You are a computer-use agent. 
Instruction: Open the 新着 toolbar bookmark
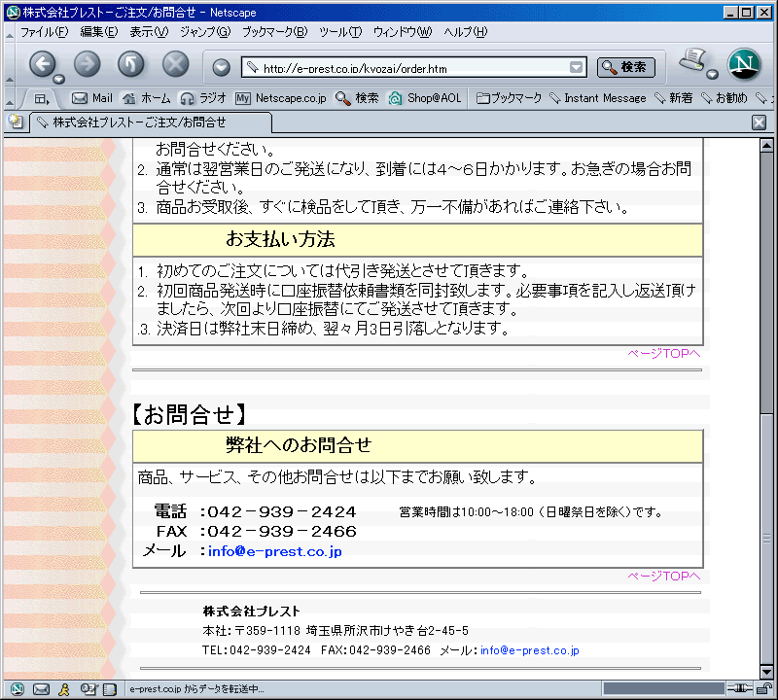click(673, 98)
